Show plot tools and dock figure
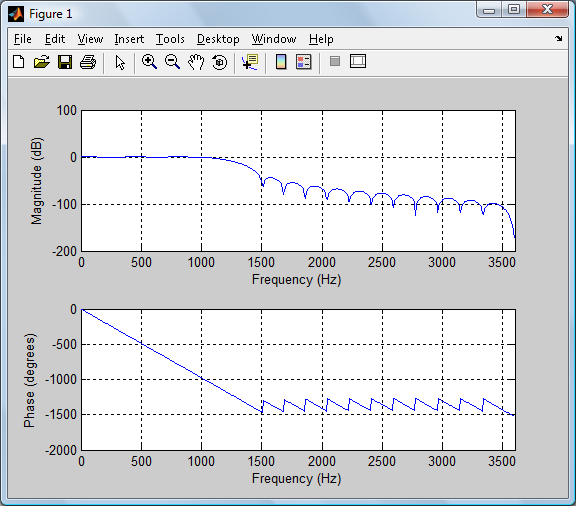 coord(358,61)
